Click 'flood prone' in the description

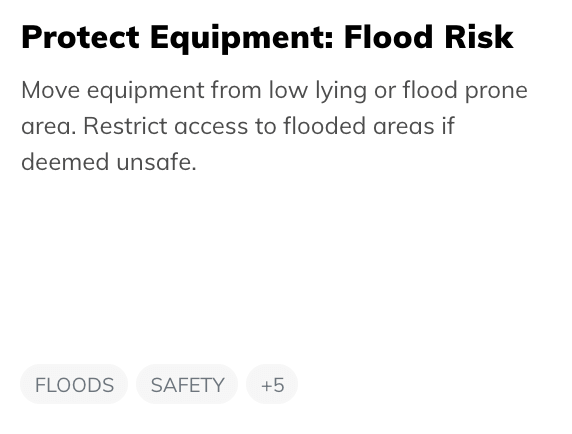coord(465,91)
